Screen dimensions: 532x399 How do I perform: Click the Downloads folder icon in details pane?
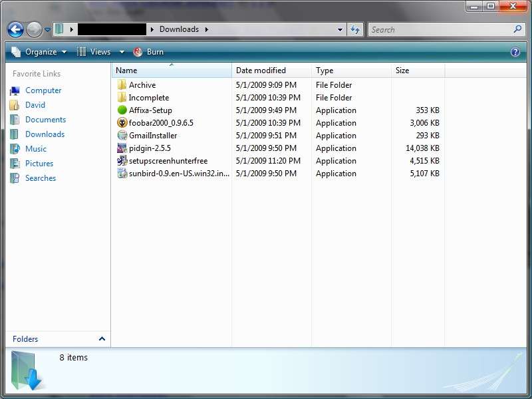click(27, 370)
